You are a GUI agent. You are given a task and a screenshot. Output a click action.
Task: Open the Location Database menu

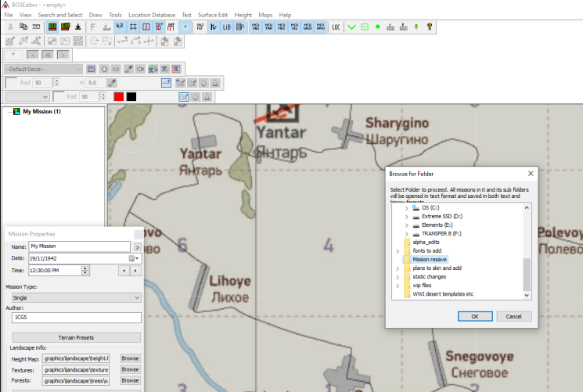coord(151,15)
